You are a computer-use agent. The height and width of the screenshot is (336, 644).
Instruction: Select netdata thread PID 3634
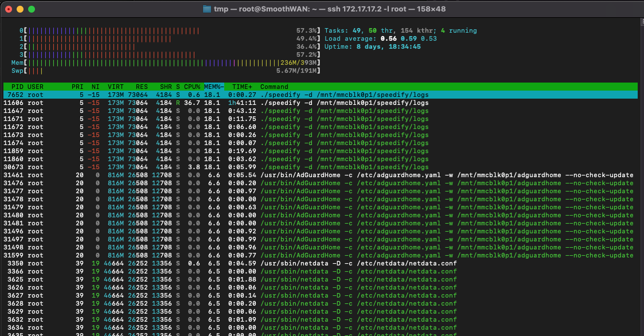pos(321,327)
